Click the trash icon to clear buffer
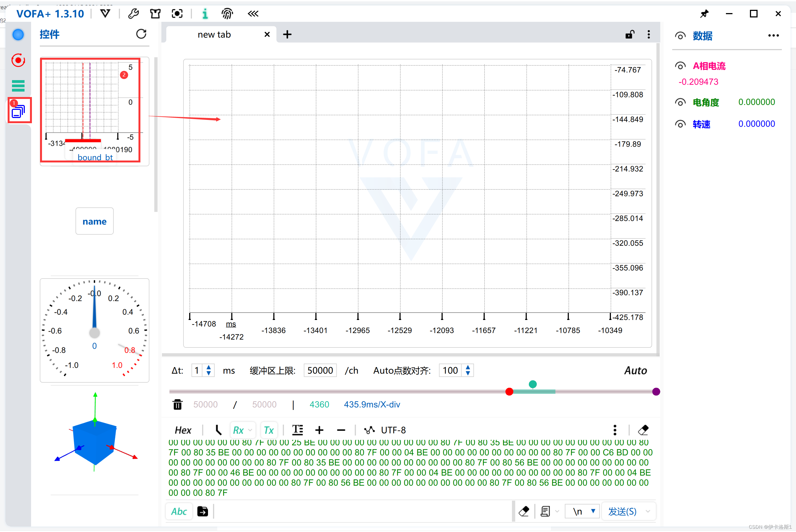This screenshot has width=796, height=532. click(x=177, y=404)
